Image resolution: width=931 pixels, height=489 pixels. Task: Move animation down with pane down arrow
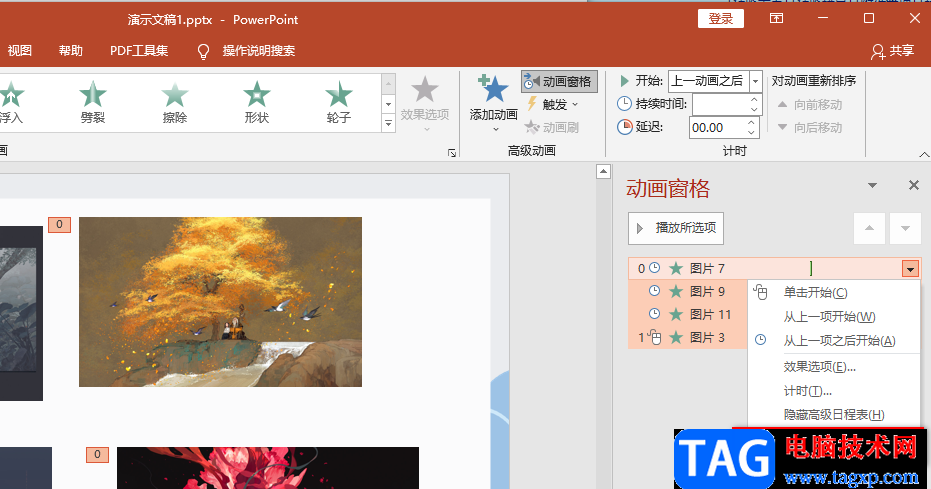[x=905, y=228]
